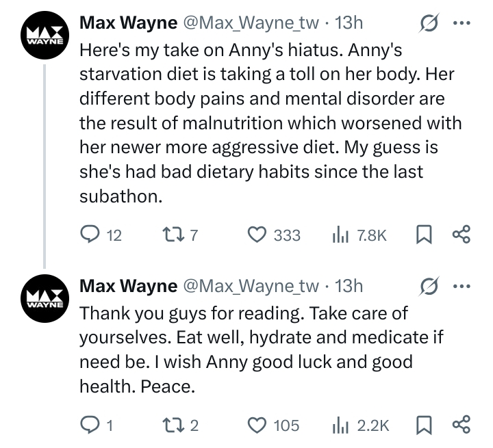Image resolution: width=493 pixels, height=448 pixels.
Task: Expand more options on second tweet
Action: pos(462,286)
